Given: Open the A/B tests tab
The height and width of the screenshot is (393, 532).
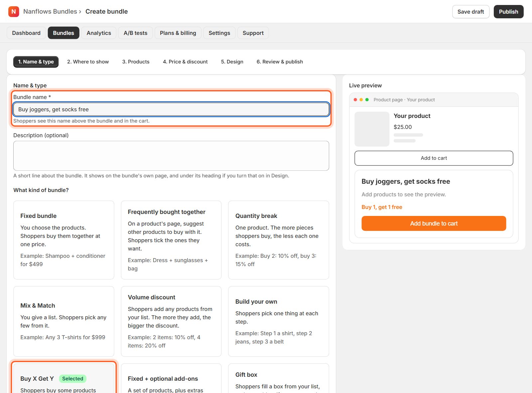Looking at the screenshot, I should coord(135,33).
